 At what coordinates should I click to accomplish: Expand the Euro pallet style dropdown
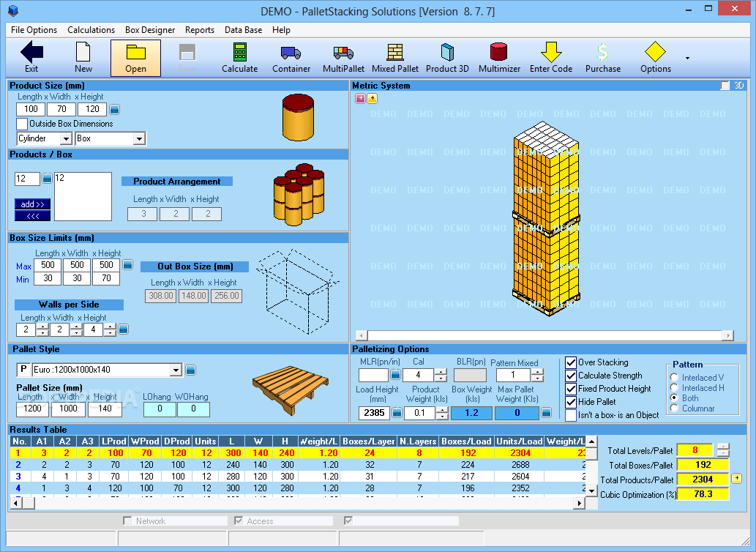[176, 370]
